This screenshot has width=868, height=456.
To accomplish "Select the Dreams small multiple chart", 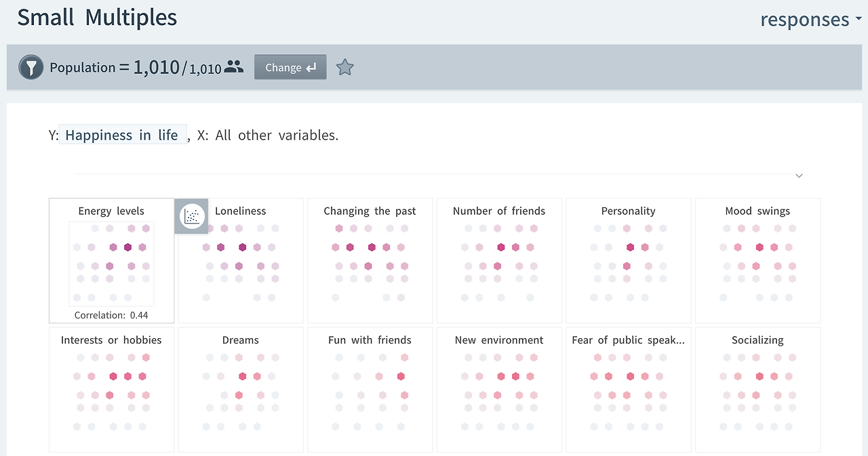I will pyautogui.click(x=241, y=390).
